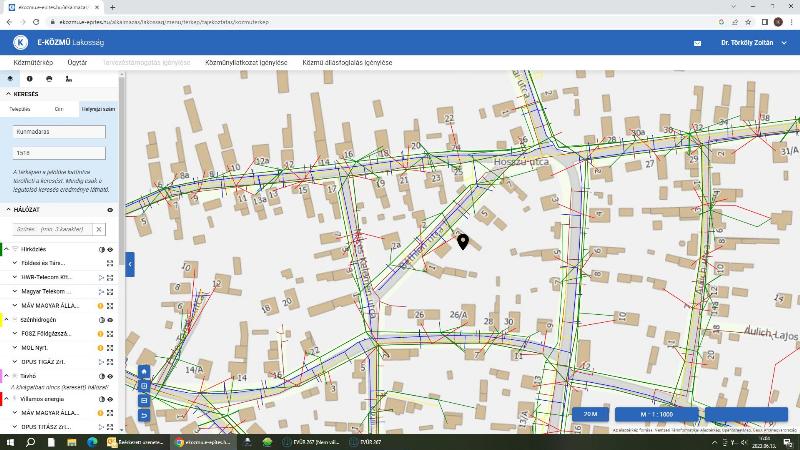Image resolution: width=800 pixels, height=450 pixels.
Task: Collapse the sidebar with the blue arrow button
Action: (130, 264)
